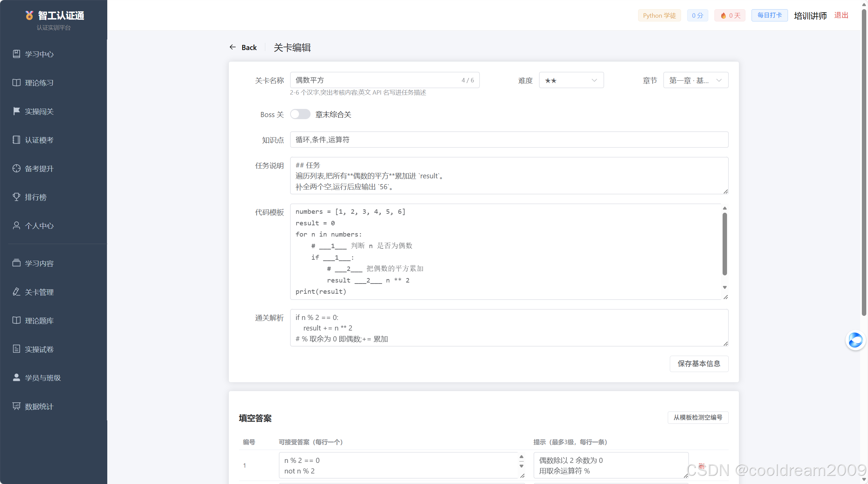
Task: Click the 保存基本信息 button
Action: 699,364
